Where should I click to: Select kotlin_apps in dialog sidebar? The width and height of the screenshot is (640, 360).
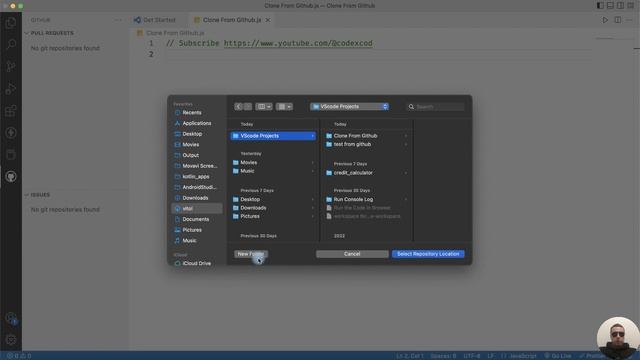click(197, 176)
